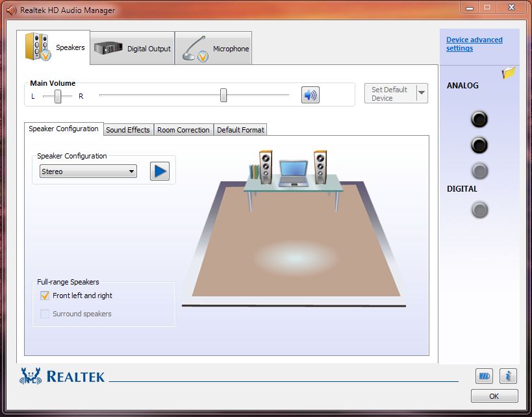Open the Speaker Configuration Stereo dropdown

point(88,171)
